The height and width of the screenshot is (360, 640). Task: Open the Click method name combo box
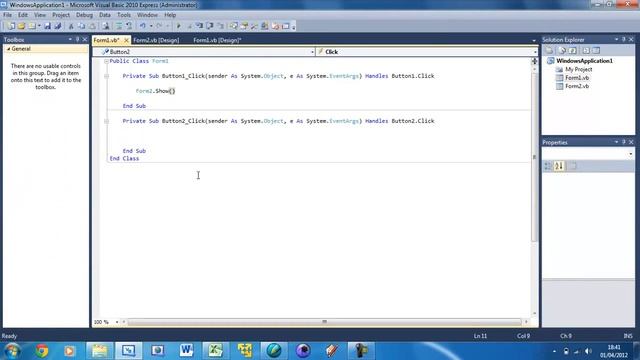point(427,52)
